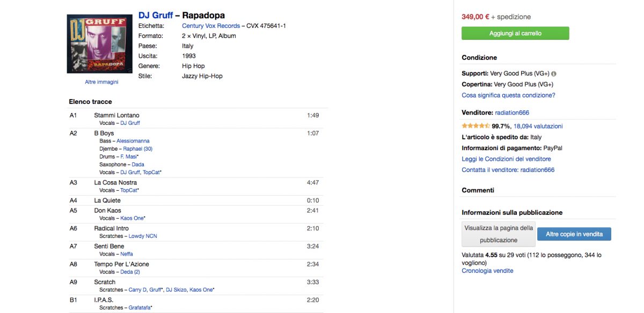Open seller radiation666 profile link
Image resolution: width=644 pixels, height=313 pixels.
(x=512, y=113)
